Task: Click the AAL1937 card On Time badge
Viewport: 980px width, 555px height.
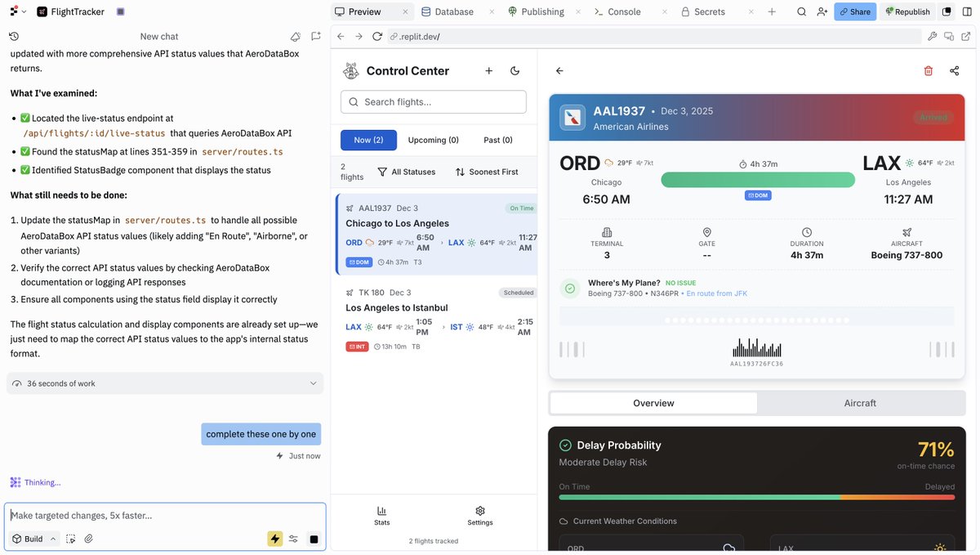Action: click(x=521, y=208)
